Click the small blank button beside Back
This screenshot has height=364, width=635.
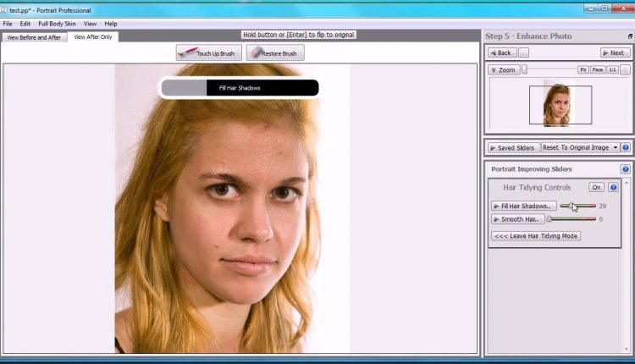[x=523, y=53]
